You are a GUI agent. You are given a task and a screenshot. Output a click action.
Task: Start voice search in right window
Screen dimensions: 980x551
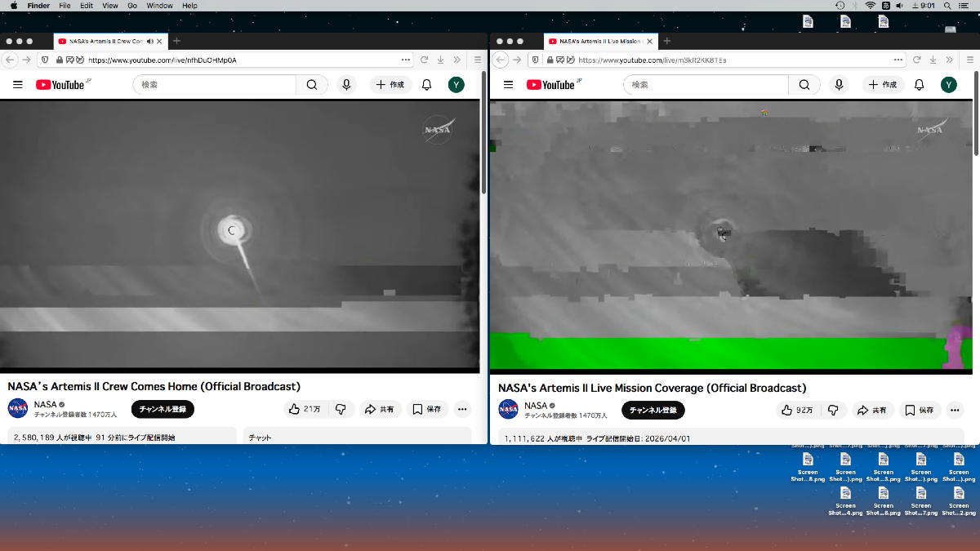[x=839, y=85]
